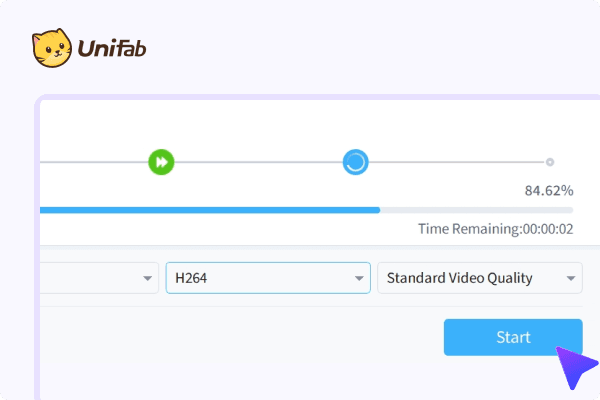Click the blue loading spinner step icon

[355, 161]
